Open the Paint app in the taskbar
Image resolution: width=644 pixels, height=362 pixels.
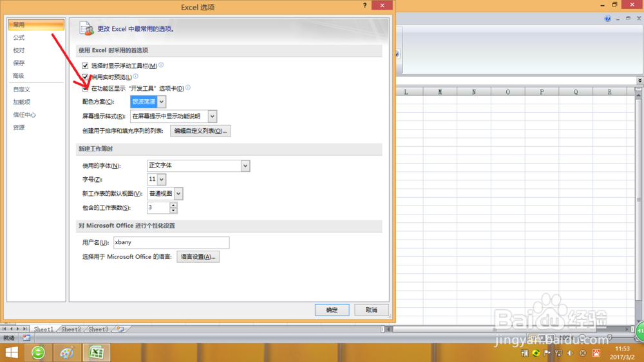(67, 352)
